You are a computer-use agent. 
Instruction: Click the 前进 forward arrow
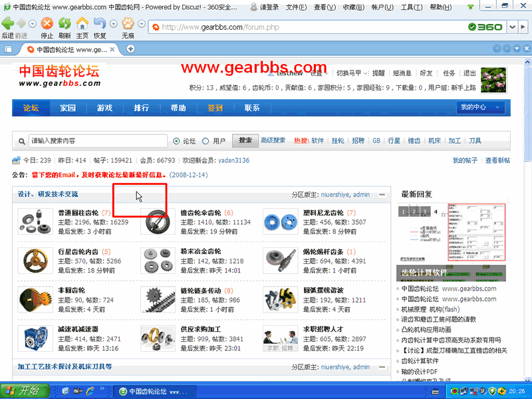pos(21,24)
